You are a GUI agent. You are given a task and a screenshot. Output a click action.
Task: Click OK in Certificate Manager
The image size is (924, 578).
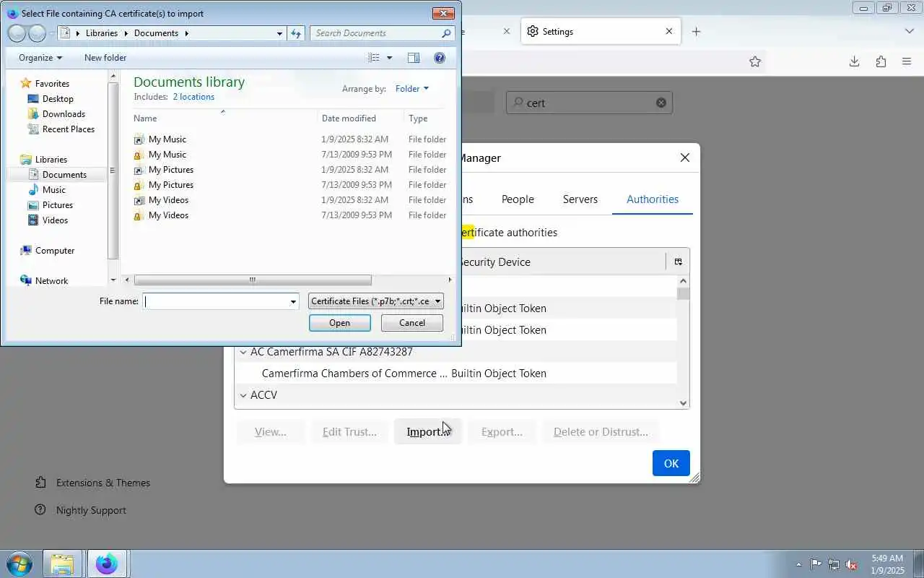click(x=671, y=463)
